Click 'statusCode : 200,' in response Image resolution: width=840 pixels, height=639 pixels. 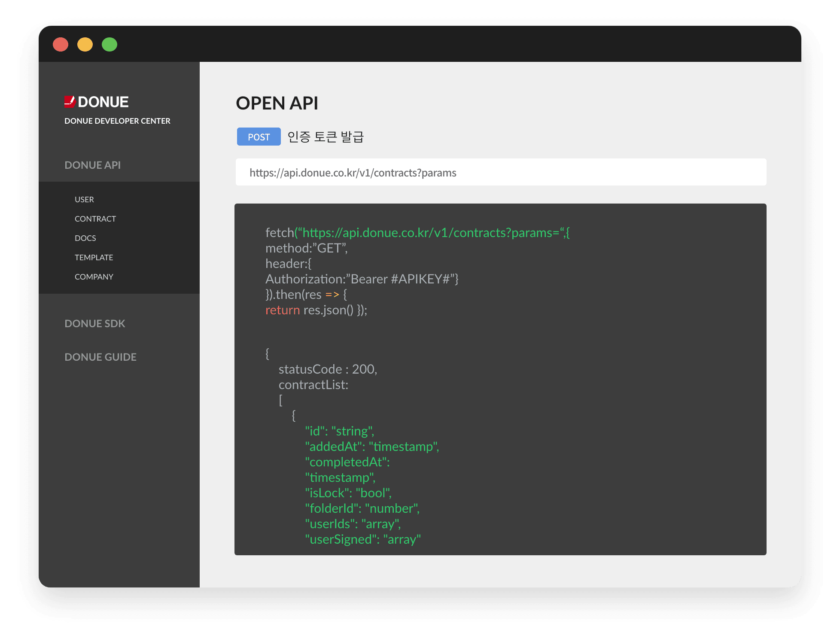(x=328, y=369)
